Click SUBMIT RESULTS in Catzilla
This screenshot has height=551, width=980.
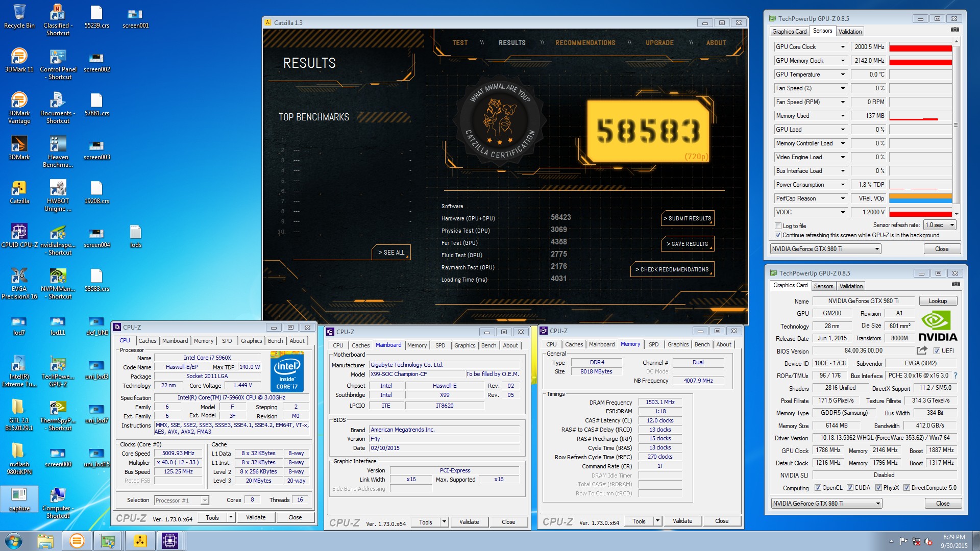(687, 218)
